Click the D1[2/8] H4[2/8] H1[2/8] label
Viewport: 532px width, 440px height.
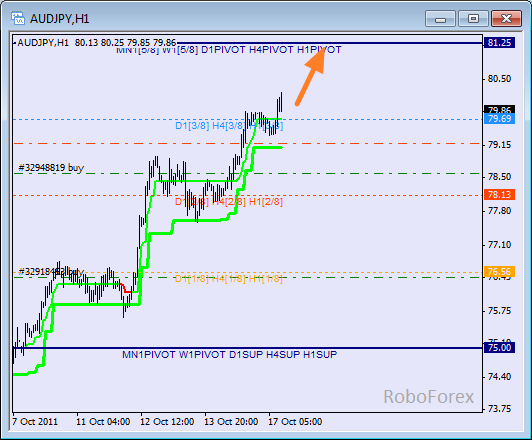tap(229, 202)
